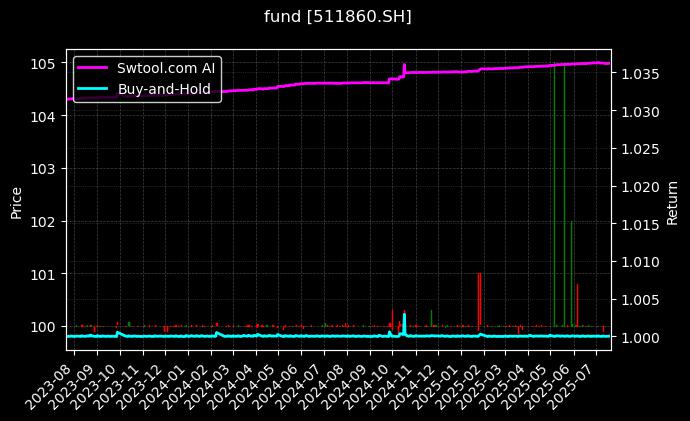Click the 100 price tick label
This screenshot has width=690, height=421.
point(46,326)
